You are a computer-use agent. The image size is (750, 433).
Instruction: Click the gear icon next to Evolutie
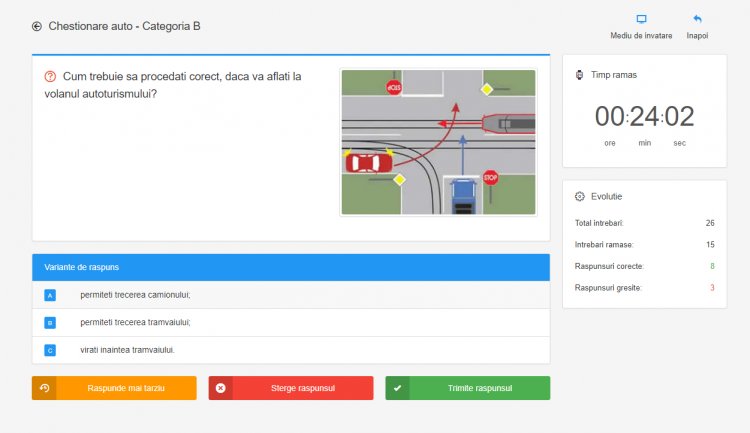580,196
